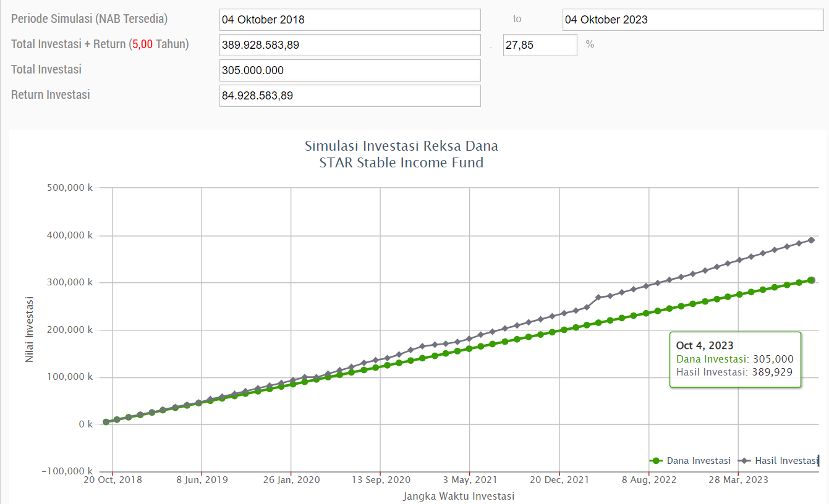Click the simulation end date field

point(693,20)
